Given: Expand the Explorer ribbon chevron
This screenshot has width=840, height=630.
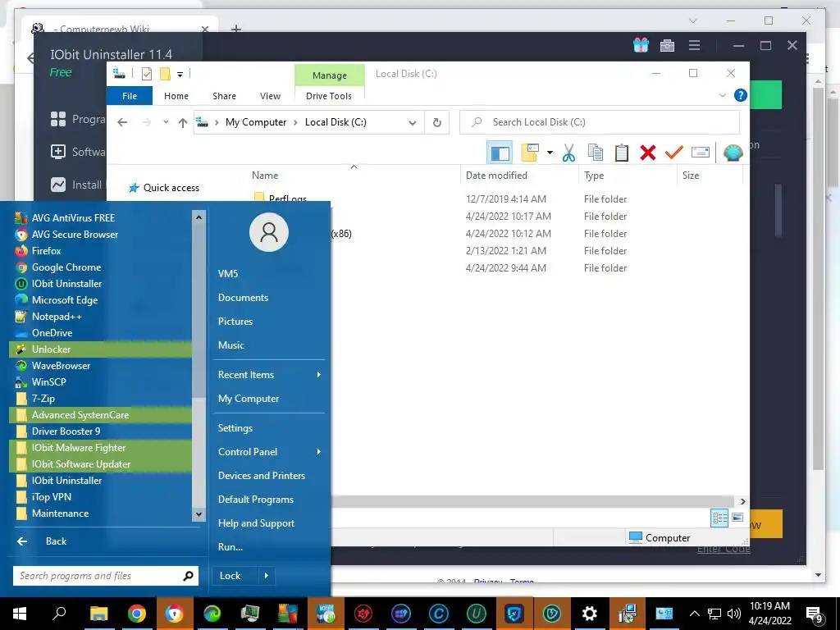Looking at the screenshot, I should click(x=722, y=95).
